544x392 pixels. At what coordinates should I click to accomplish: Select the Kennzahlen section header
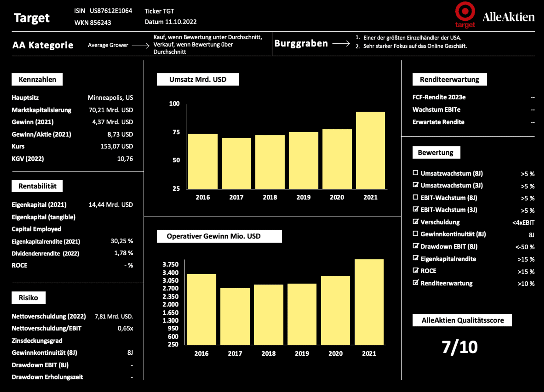tap(37, 79)
